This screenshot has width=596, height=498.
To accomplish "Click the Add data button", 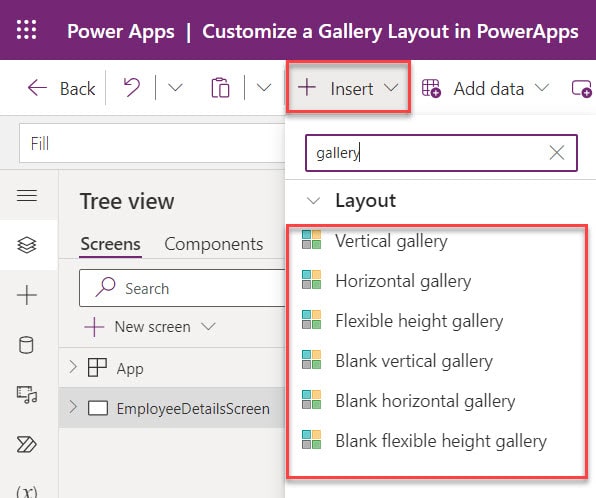I will coord(485,89).
